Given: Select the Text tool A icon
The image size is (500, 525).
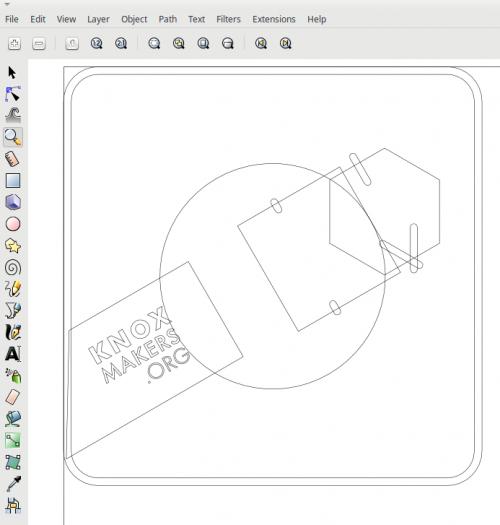Looking at the screenshot, I should point(13,354).
